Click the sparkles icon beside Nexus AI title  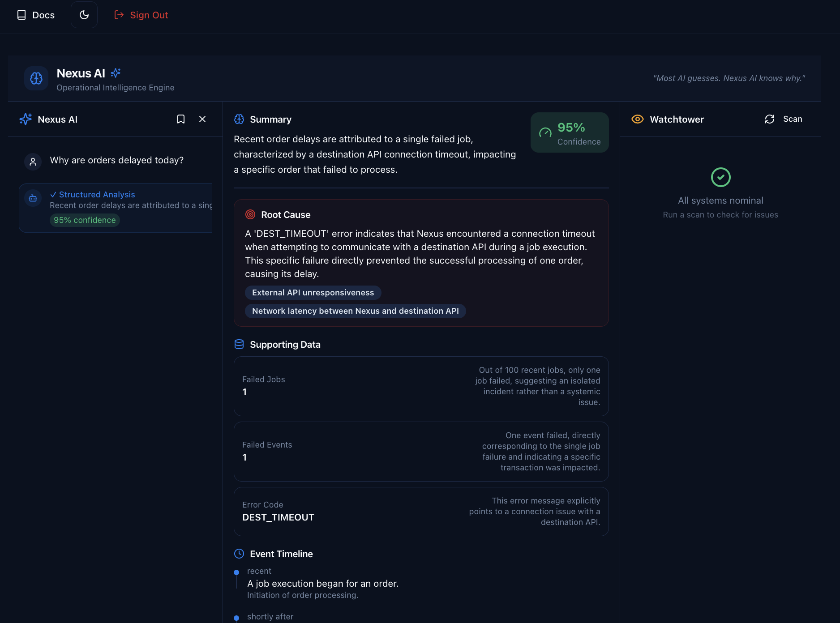click(x=116, y=73)
